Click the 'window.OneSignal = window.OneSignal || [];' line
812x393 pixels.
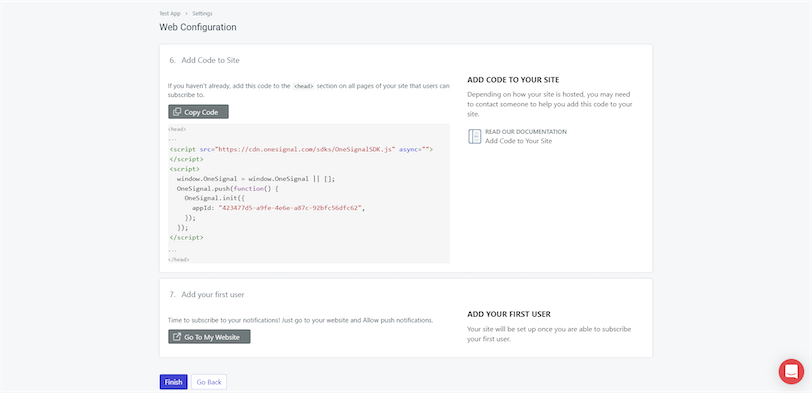click(x=256, y=179)
